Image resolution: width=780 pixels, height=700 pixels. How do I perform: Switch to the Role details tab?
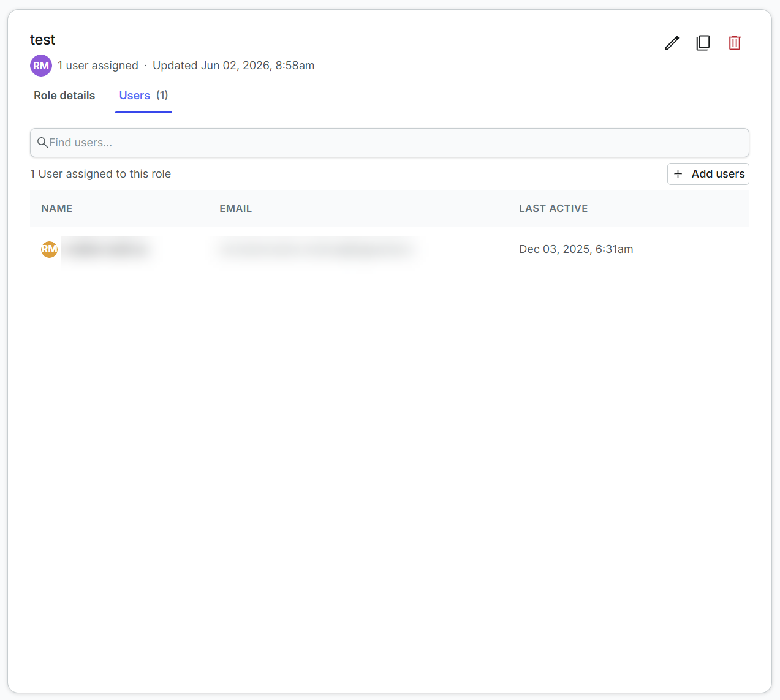64,96
